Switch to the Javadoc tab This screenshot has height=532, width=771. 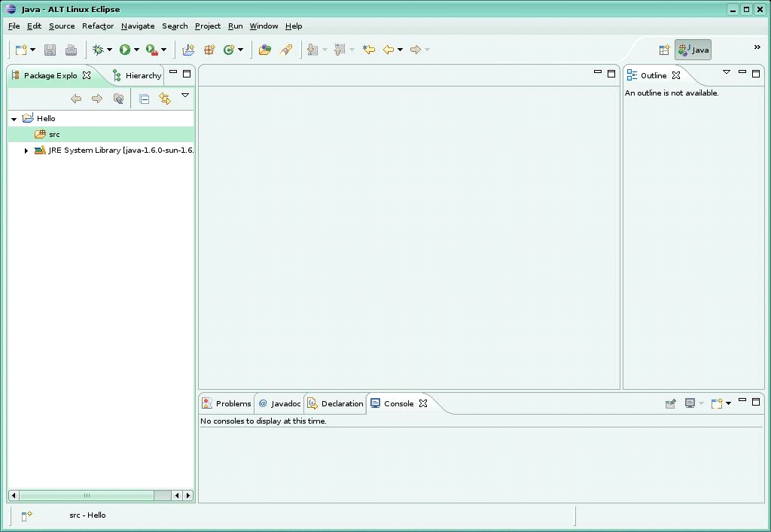coord(280,403)
